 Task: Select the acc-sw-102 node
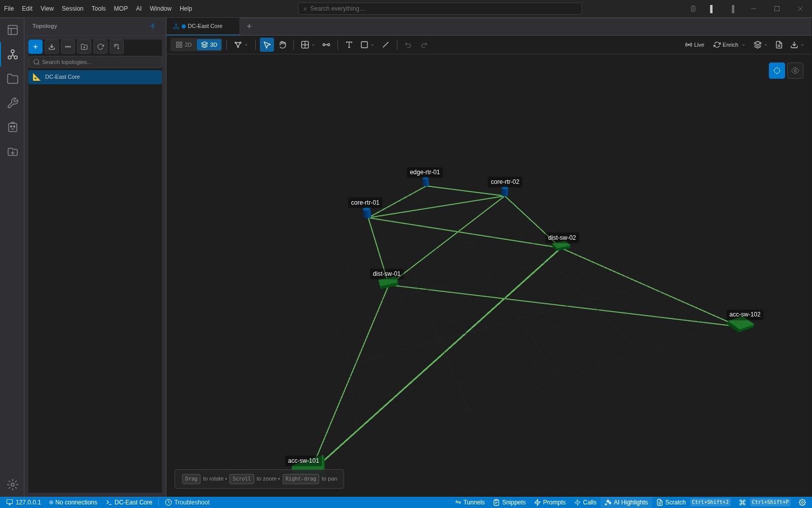741,325
